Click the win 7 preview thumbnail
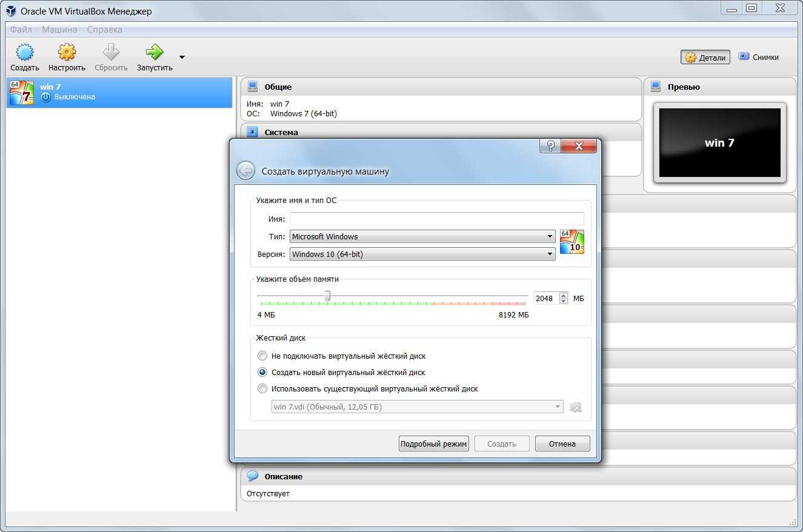 click(x=719, y=143)
